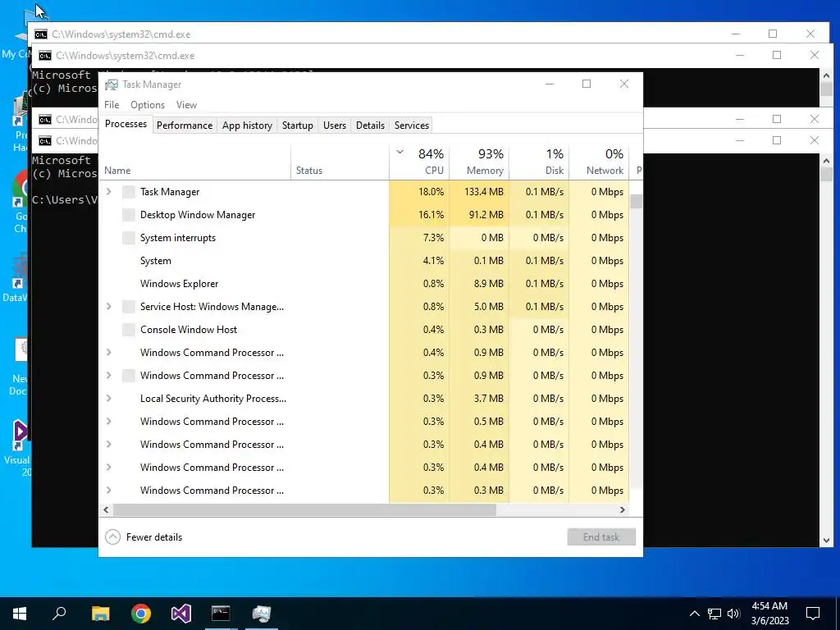Click the Service Host: Windows Manage... icon

129,307
